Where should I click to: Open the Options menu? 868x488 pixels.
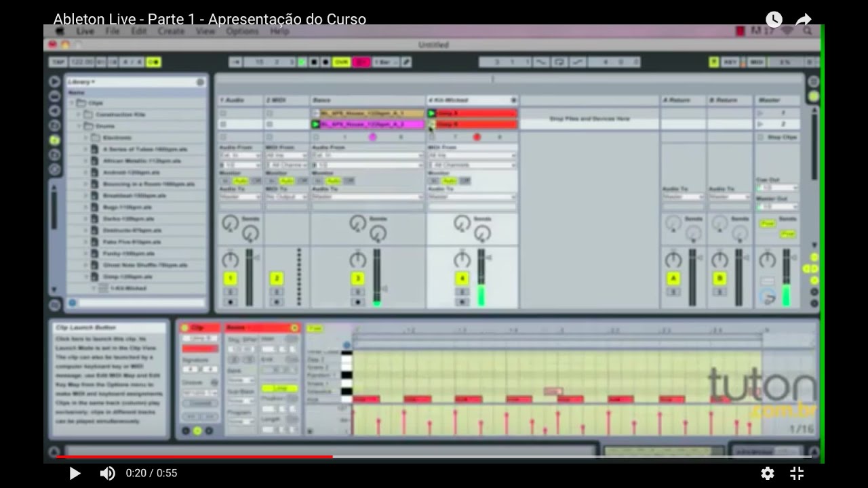click(243, 31)
